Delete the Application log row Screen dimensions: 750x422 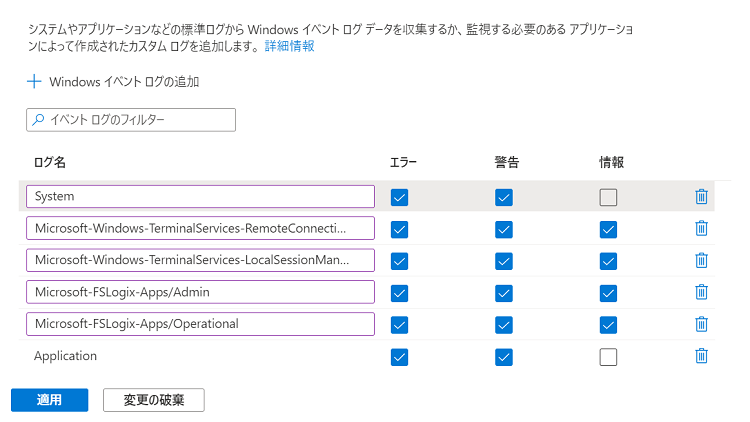701,356
